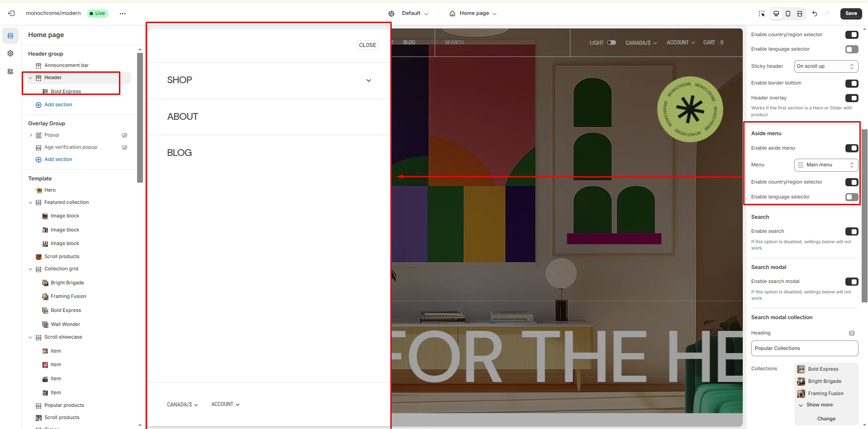Switch to fullscreen preview view

coord(800,14)
